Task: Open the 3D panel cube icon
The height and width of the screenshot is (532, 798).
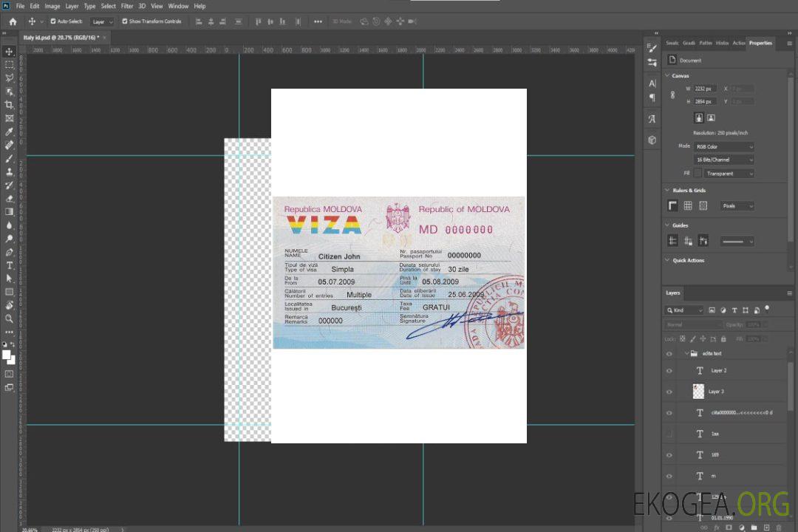Action: 652,140
